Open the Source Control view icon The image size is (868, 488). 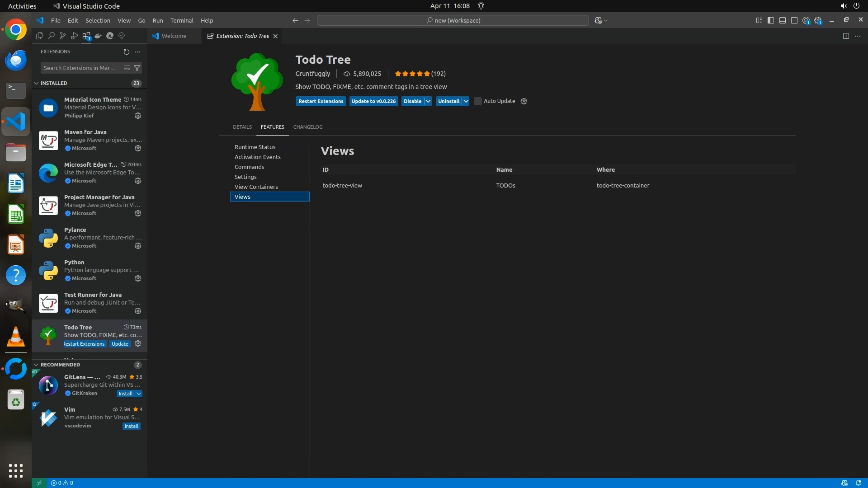(x=62, y=36)
